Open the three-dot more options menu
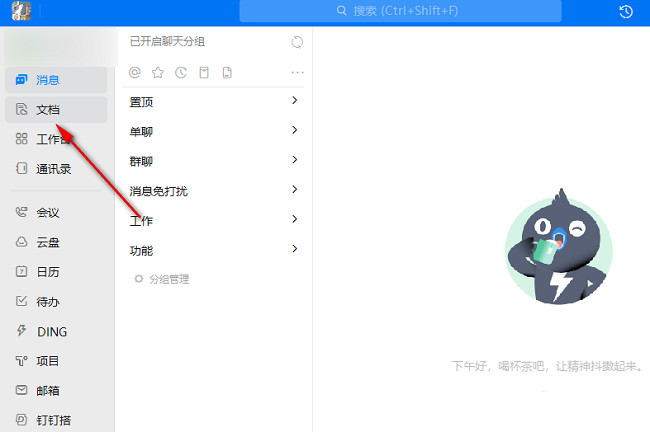 coord(297,73)
